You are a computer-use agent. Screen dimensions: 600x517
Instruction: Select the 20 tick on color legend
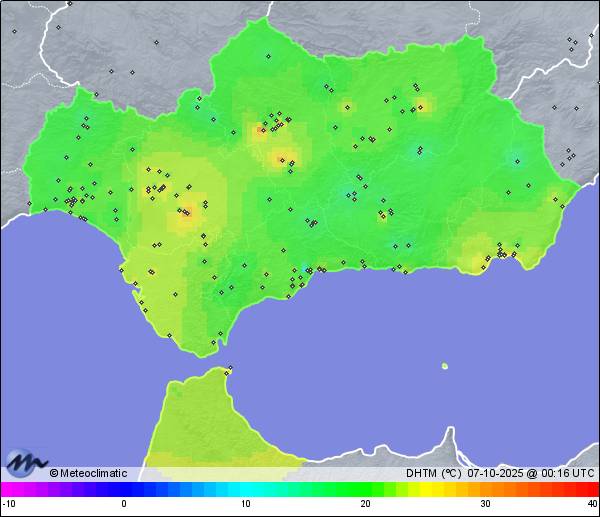[x=366, y=504]
